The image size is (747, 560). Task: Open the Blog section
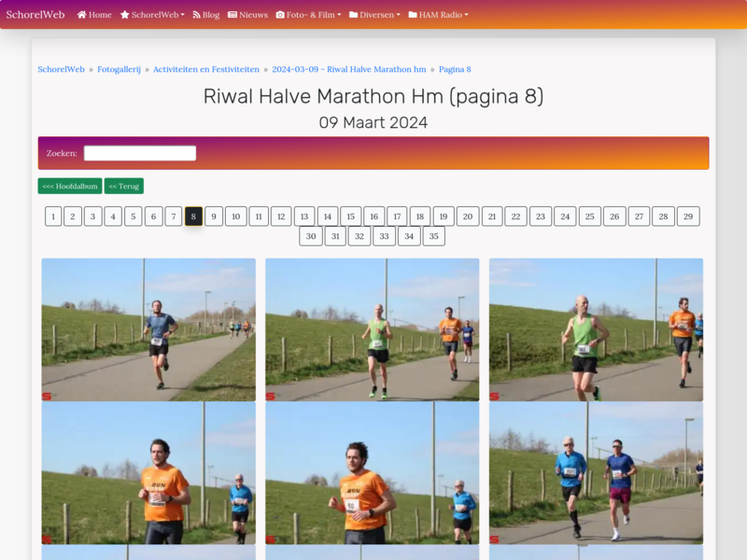(205, 15)
